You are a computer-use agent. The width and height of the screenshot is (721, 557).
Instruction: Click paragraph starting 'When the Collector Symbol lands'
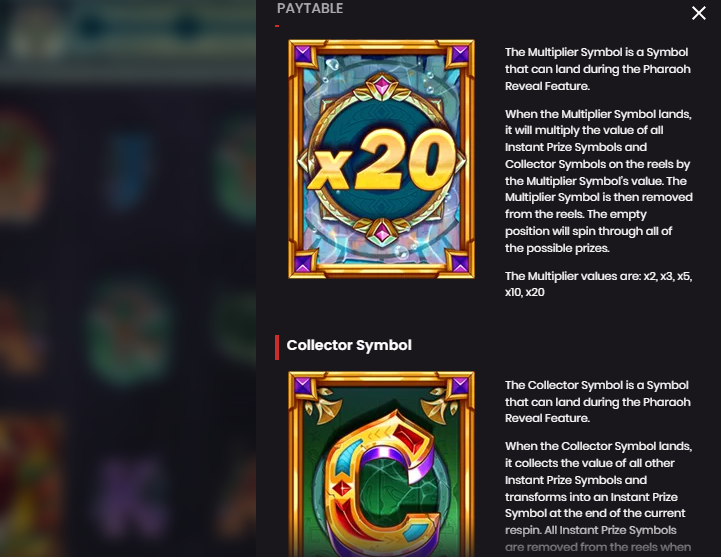[598, 496]
